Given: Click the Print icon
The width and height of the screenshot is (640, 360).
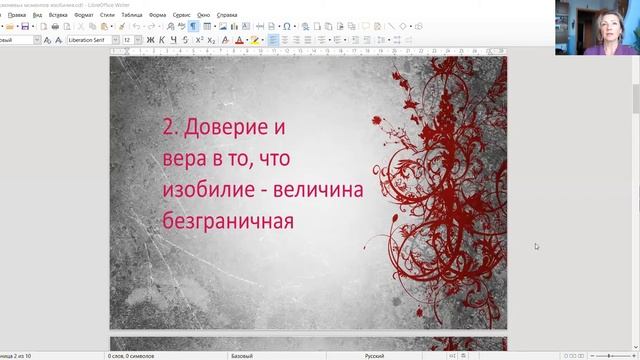Looking at the screenshot, I should [55, 27].
